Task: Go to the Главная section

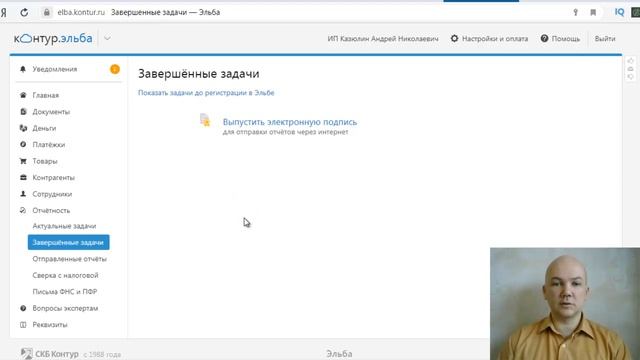Action: (46, 95)
